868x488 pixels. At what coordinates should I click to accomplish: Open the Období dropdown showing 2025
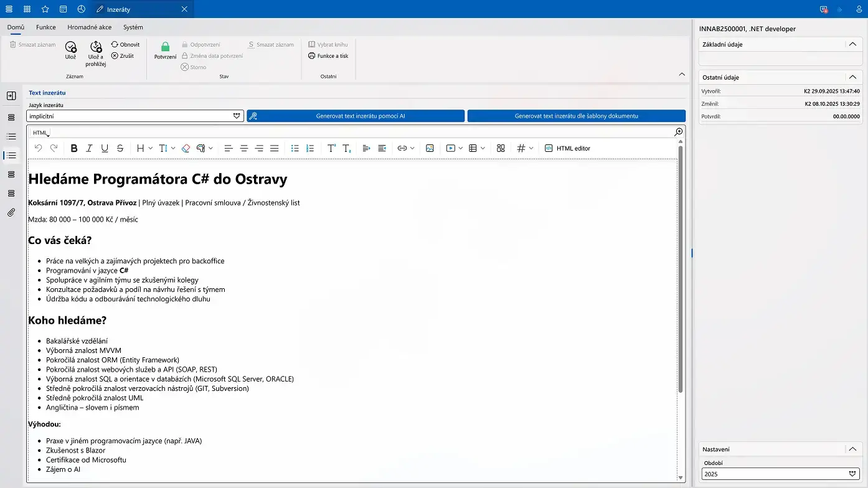[x=852, y=474]
